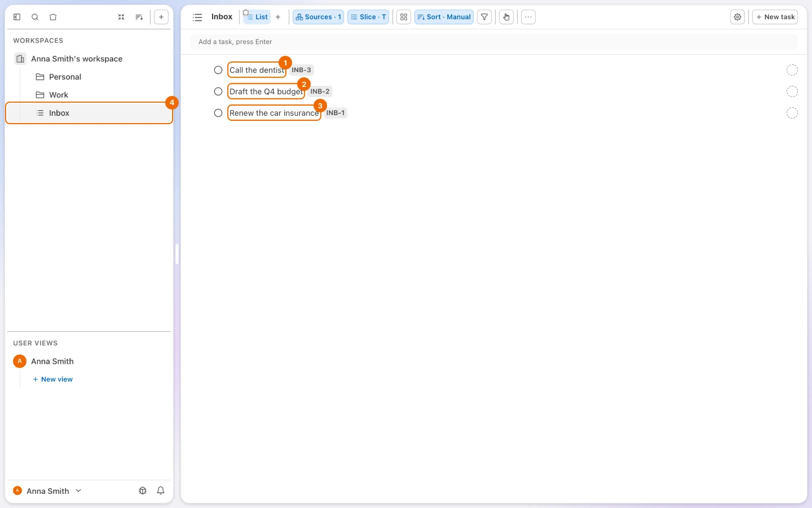This screenshot has width=812, height=508.
Task: Open the 'Call the dentist' task title
Action: pos(257,70)
